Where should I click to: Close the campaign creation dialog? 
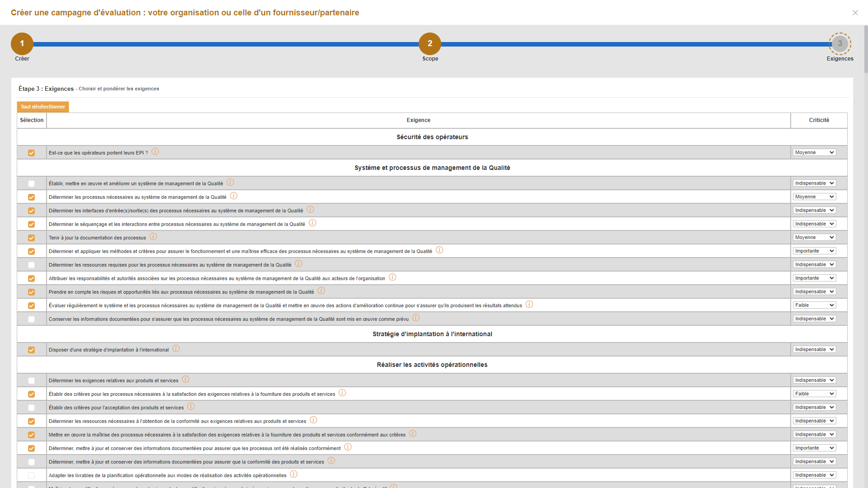(x=855, y=13)
